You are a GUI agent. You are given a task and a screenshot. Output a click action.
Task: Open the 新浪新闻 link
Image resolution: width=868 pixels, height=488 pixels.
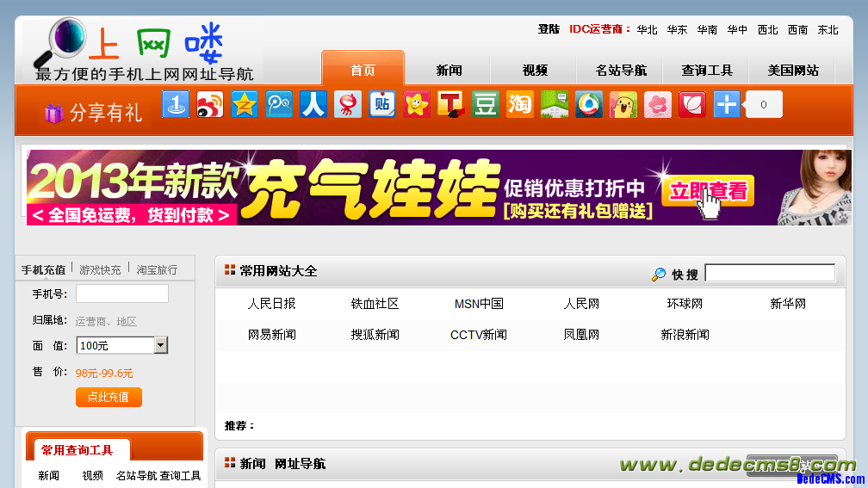coord(685,335)
